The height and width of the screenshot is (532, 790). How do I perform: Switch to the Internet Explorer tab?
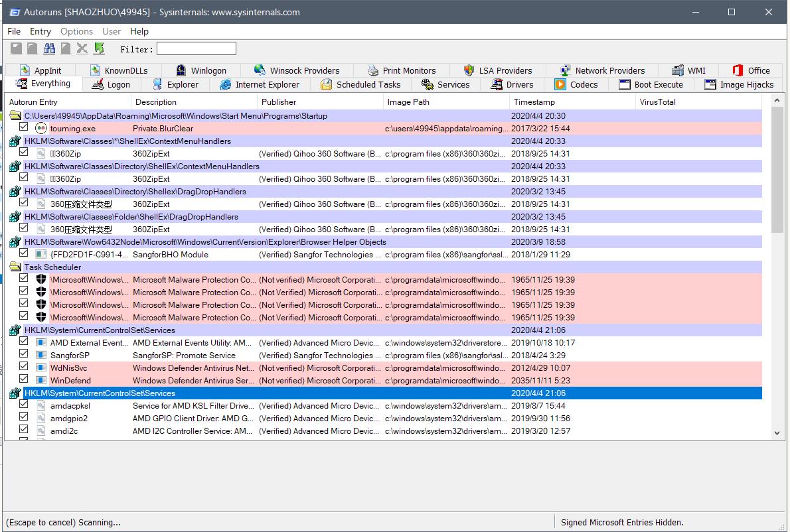[260, 84]
